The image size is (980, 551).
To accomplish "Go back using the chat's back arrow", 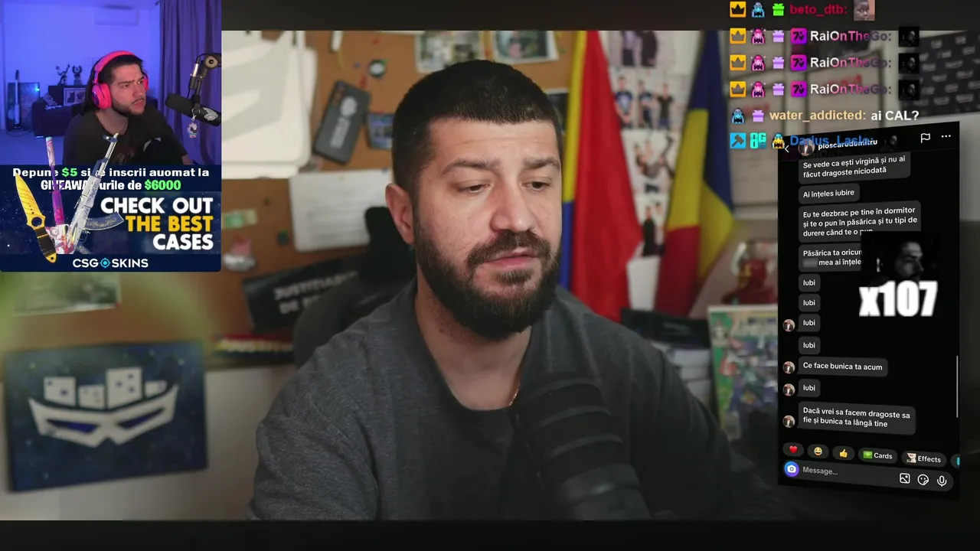I will [x=786, y=148].
